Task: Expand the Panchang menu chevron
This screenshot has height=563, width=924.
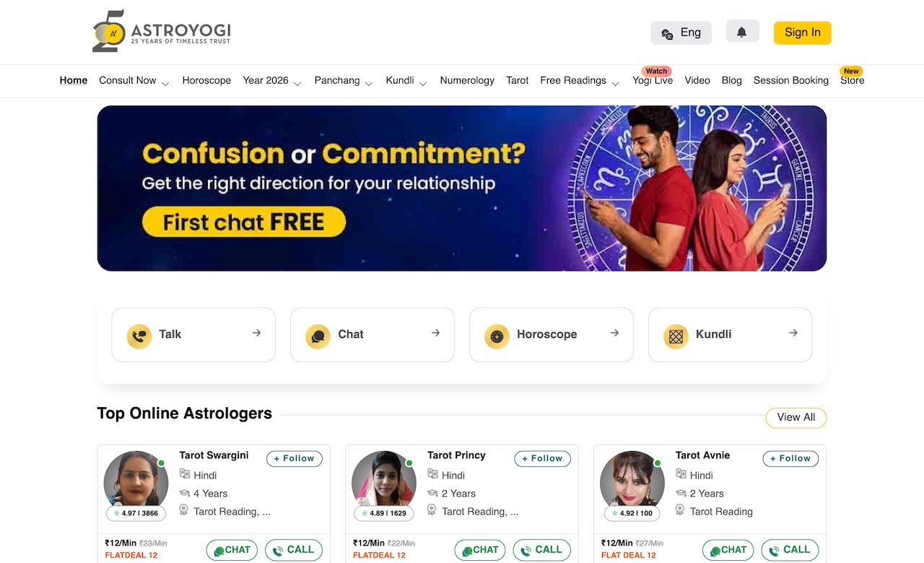Action: tap(369, 83)
